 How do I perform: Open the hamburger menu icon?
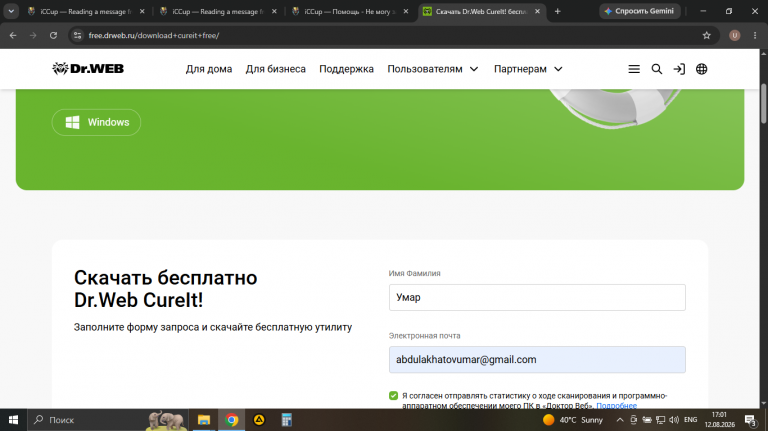[x=634, y=69]
